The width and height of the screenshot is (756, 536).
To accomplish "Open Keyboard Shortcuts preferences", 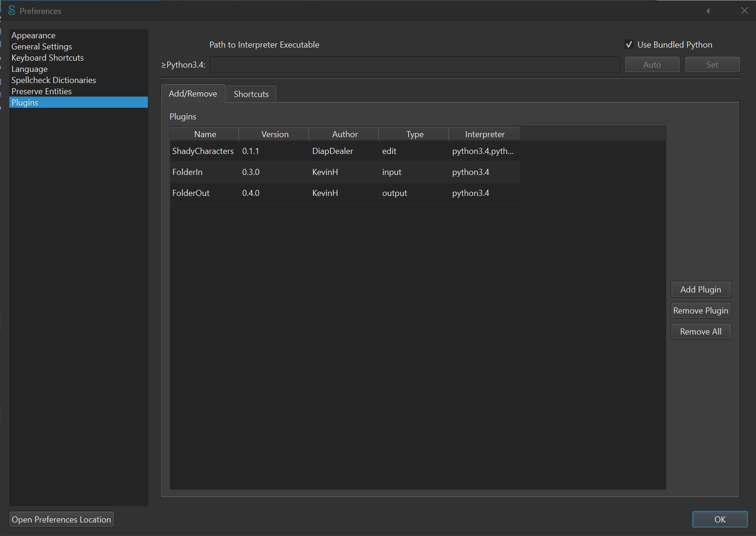I will coord(48,58).
